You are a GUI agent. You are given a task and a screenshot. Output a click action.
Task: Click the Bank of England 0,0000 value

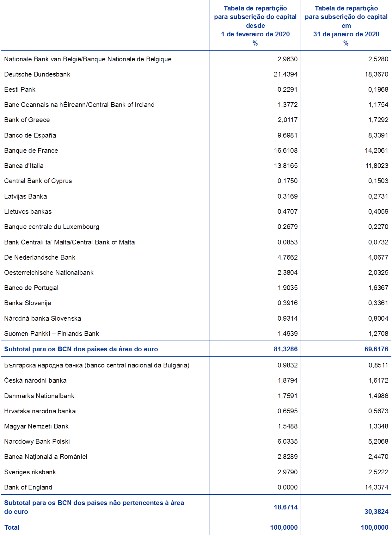tap(287, 487)
